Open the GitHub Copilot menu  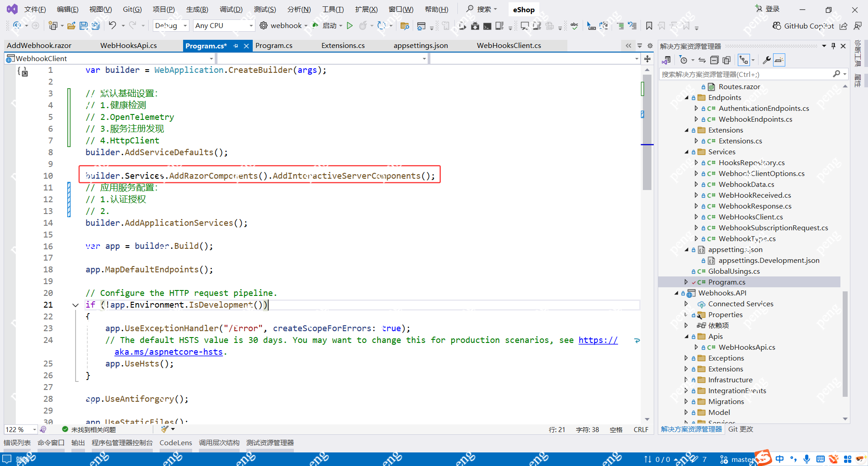pyautogui.click(x=803, y=26)
